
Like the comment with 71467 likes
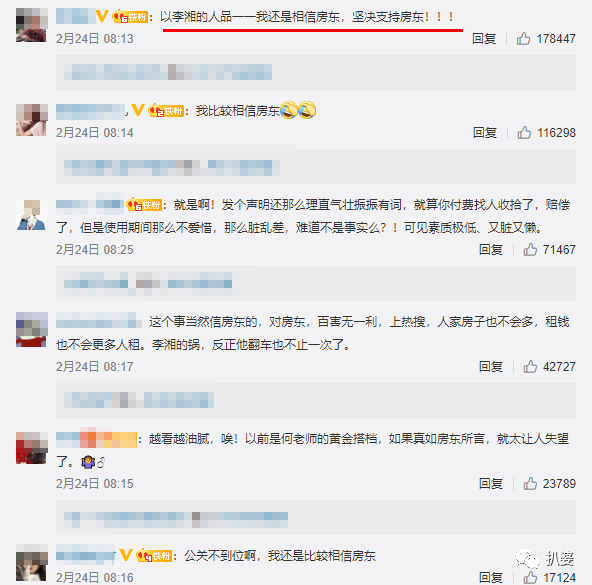pyautogui.click(x=530, y=250)
